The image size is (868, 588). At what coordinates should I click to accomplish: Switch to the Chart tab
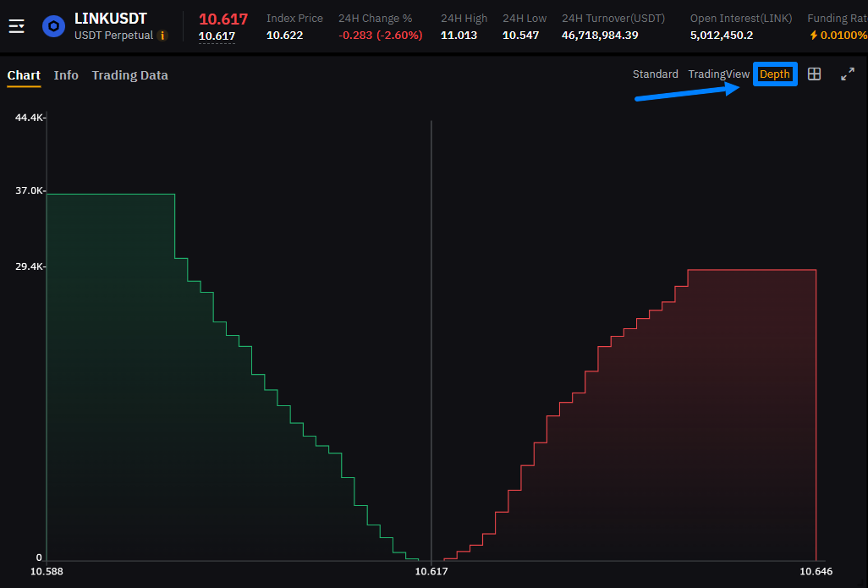click(24, 75)
